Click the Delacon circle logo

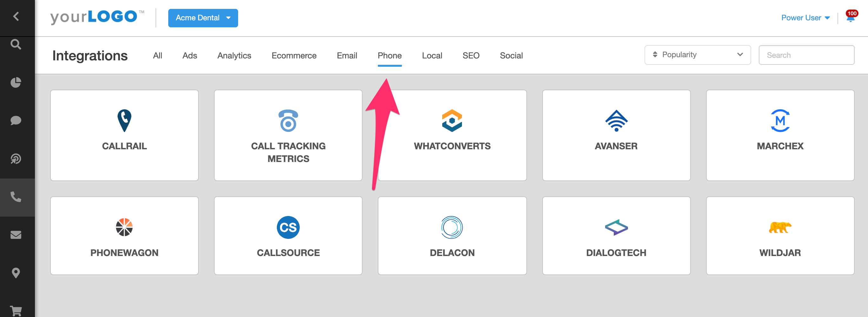(x=452, y=227)
